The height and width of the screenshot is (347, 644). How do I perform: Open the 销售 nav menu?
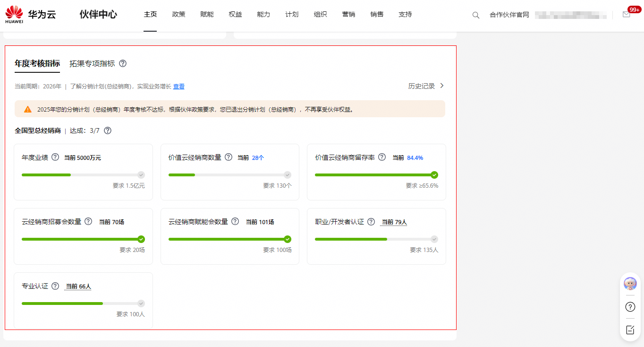coord(377,15)
